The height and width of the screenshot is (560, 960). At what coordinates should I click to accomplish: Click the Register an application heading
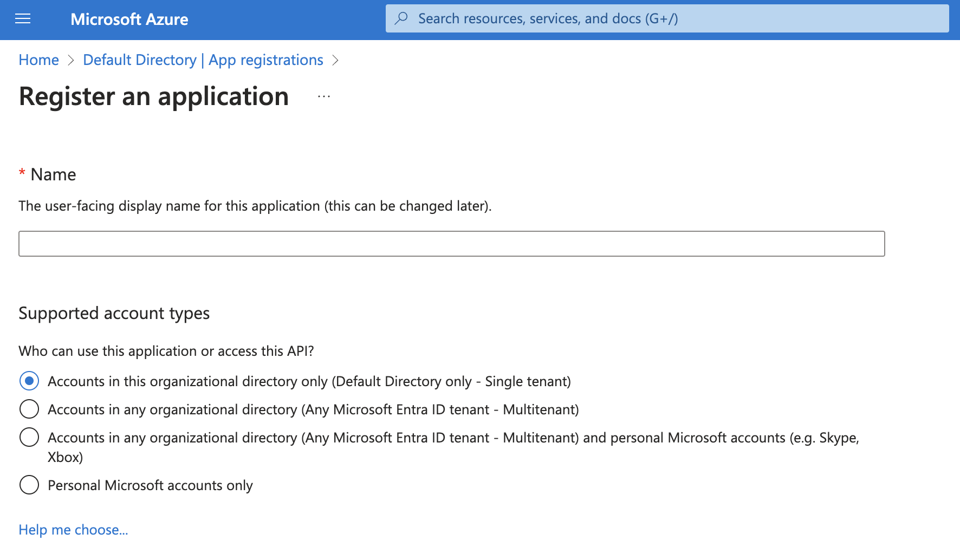(154, 96)
